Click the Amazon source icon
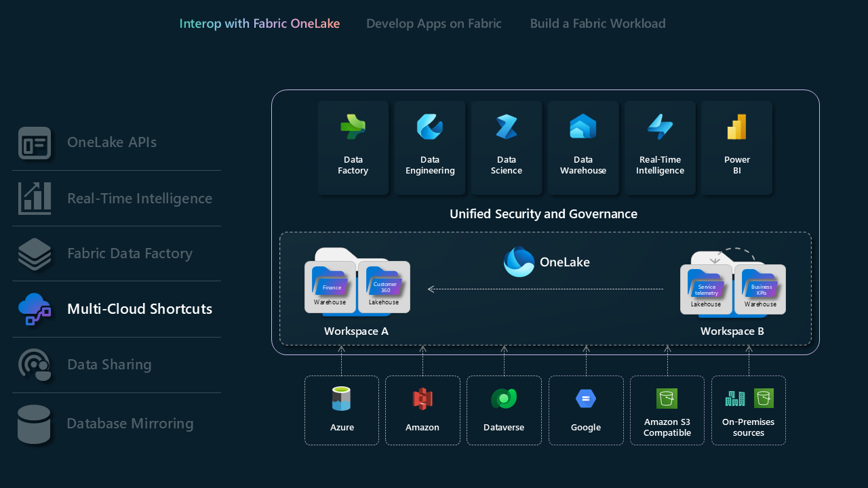This screenshot has height=488, width=868. (x=422, y=399)
